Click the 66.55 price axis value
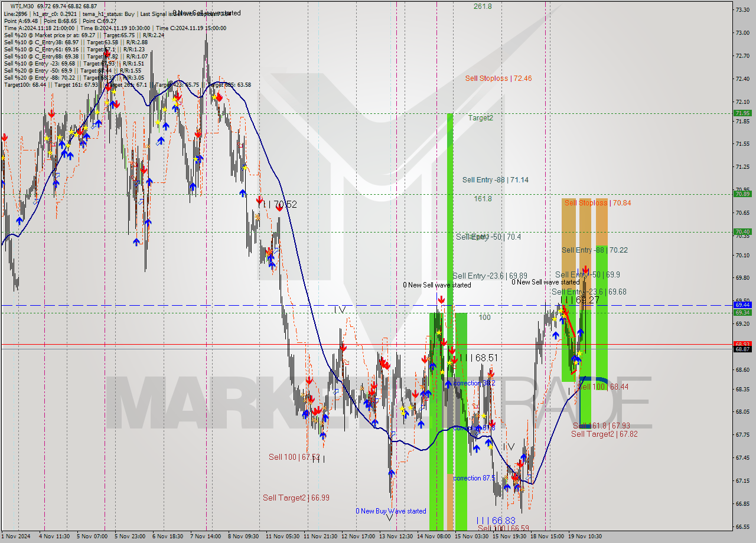The image size is (756, 543). (742, 526)
